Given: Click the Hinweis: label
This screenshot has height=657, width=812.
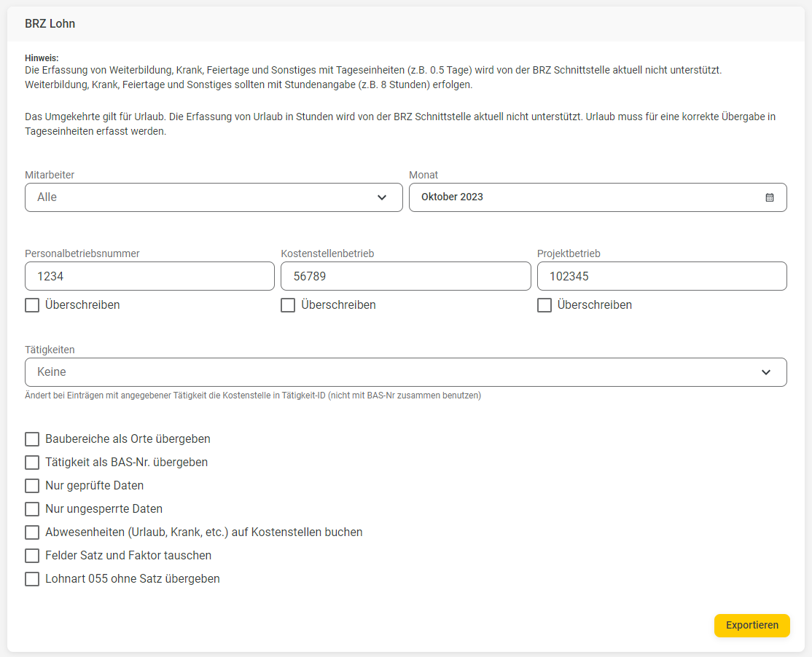Looking at the screenshot, I should click(42, 58).
